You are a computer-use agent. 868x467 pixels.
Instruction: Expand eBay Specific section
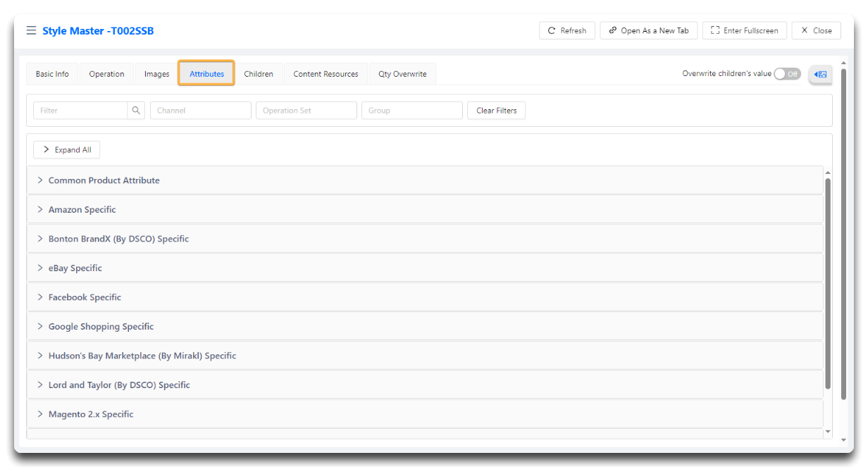tap(425, 268)
